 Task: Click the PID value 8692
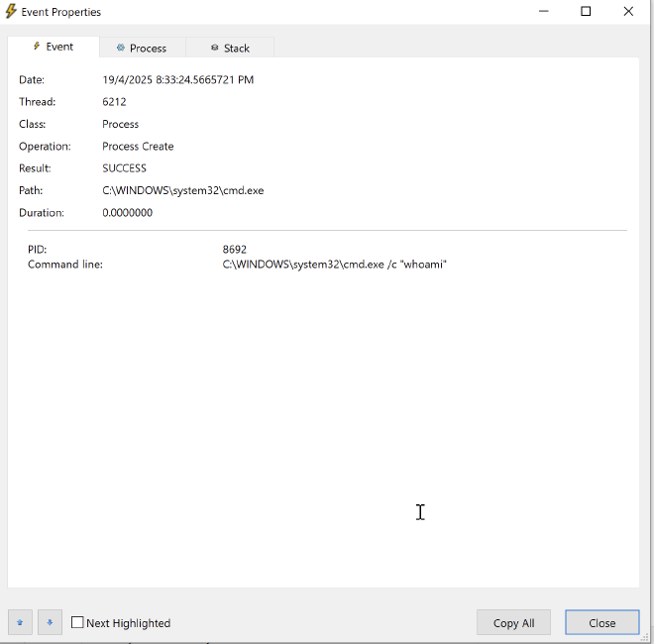point(235,250)
